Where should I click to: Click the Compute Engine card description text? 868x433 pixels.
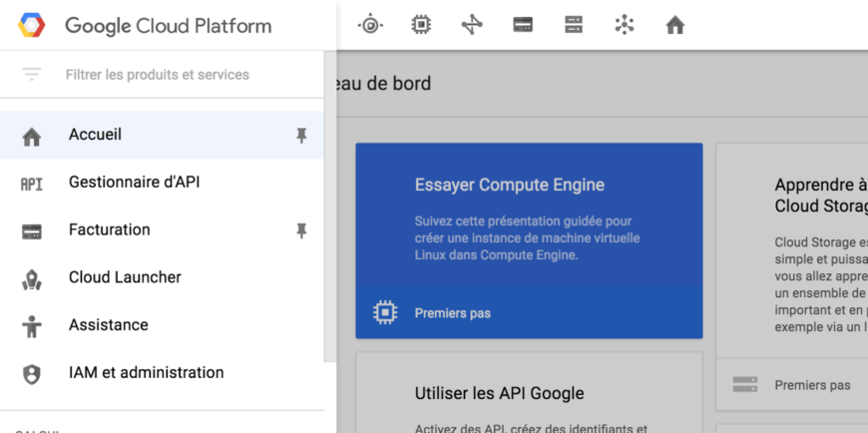pyautogui.click(x=527, y=238)
